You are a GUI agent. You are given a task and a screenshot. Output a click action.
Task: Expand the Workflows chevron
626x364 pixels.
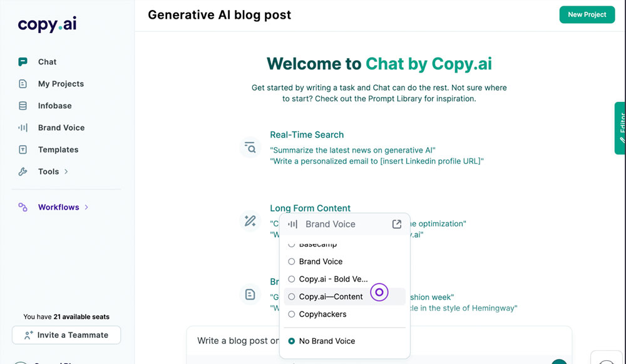click(x=86, y=207)
